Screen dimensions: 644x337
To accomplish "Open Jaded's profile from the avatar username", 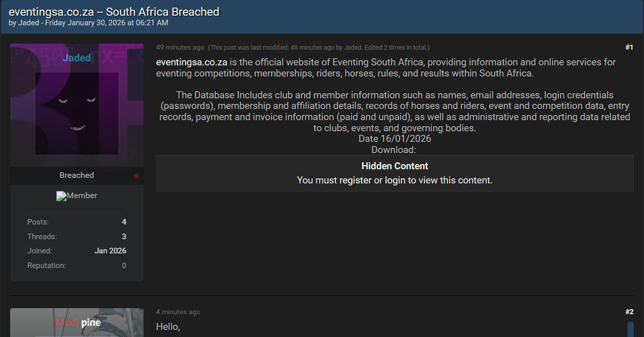I will tap(77, 58).
